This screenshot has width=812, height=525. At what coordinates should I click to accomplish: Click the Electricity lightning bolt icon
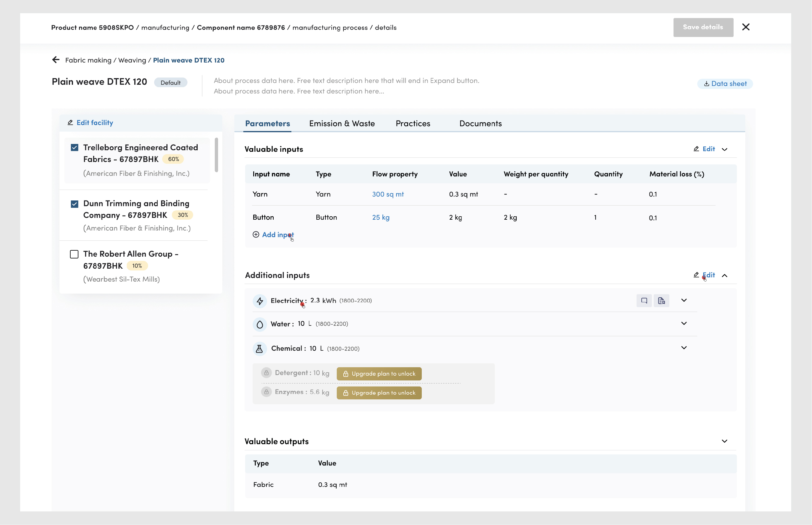pos(260,301)
